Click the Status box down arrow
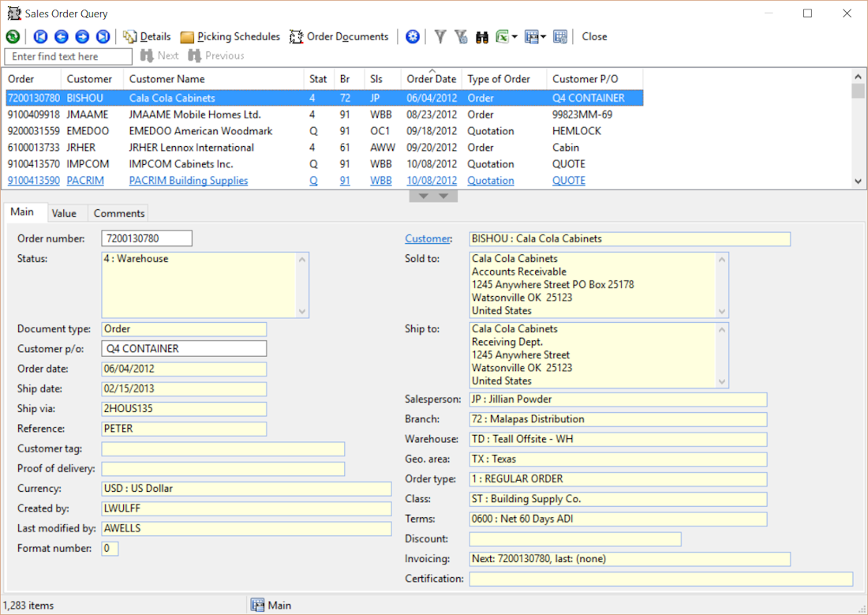The image size is (868, 615). click(x=302, y=311)
